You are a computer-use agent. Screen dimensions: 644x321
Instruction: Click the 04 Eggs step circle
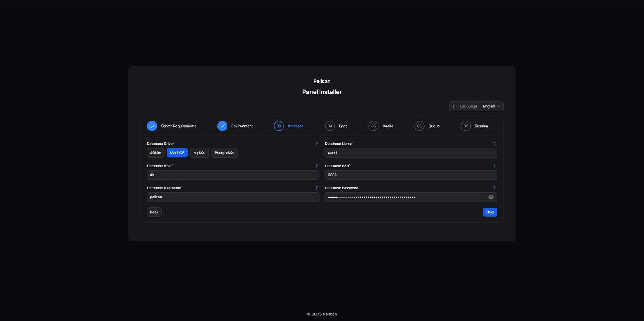tap(330, 126)
